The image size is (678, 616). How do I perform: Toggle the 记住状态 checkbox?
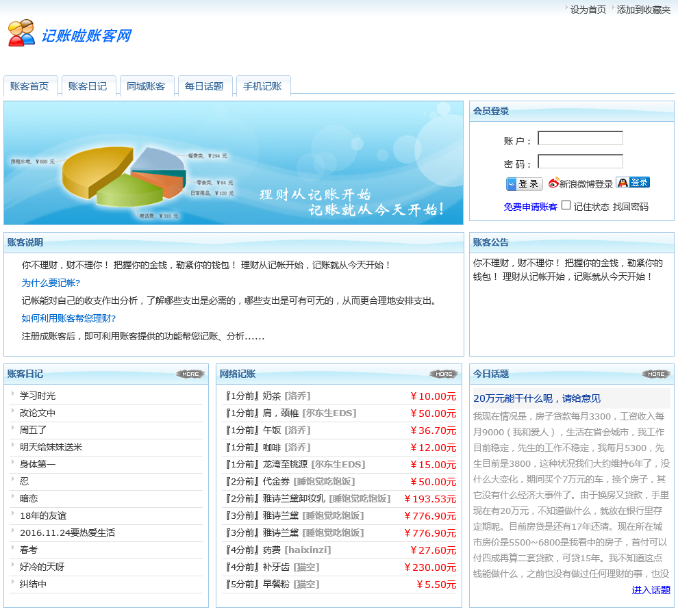566,205
